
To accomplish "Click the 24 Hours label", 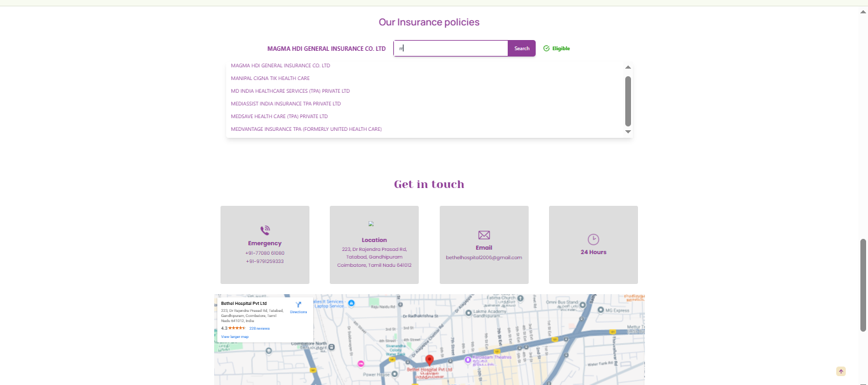I will coord(593,252).
